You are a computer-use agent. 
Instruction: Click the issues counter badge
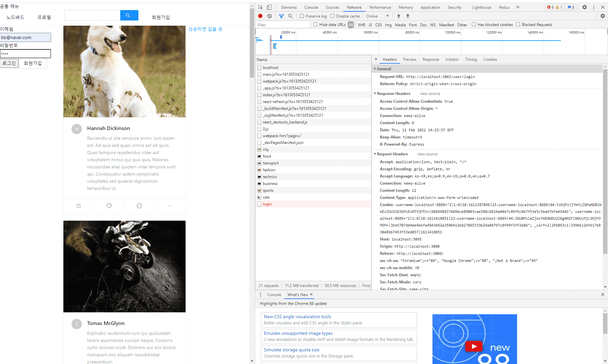tap(571, 7)
